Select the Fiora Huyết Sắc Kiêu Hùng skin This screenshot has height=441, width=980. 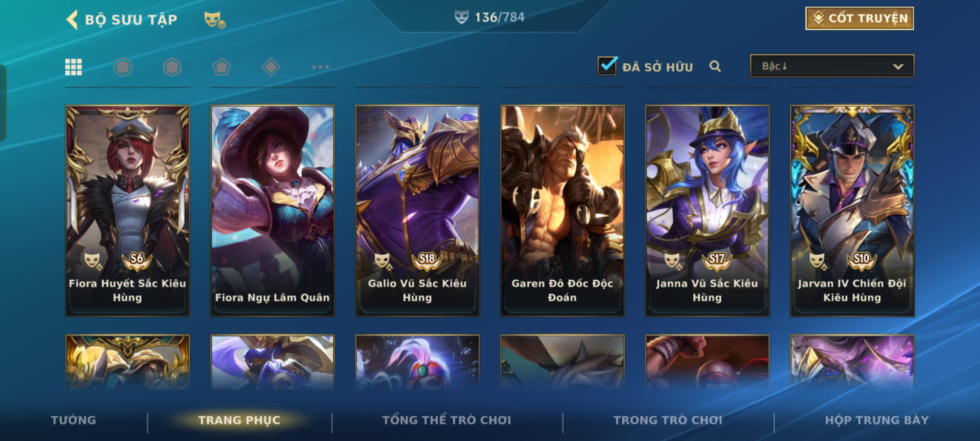click(127, 211)
